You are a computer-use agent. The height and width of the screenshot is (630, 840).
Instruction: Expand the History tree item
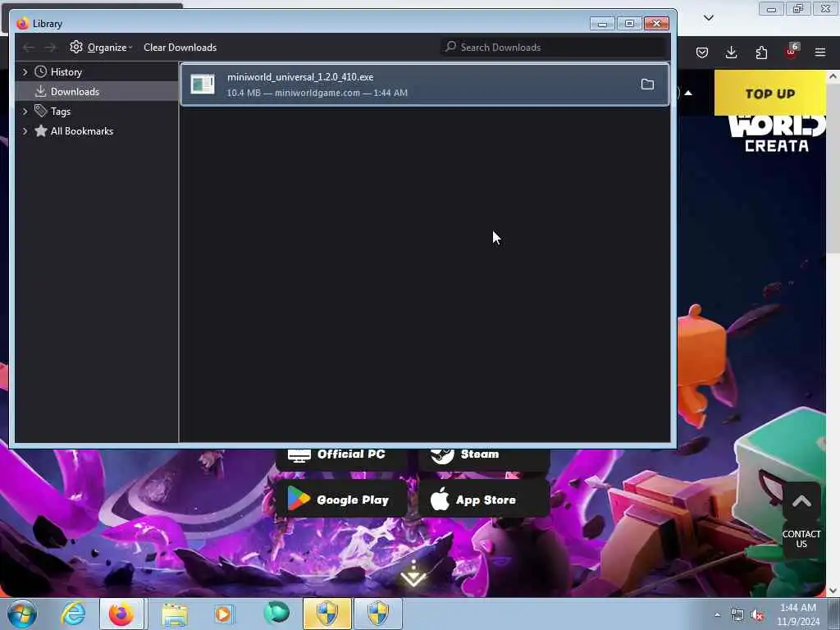[x=25, y=72]
